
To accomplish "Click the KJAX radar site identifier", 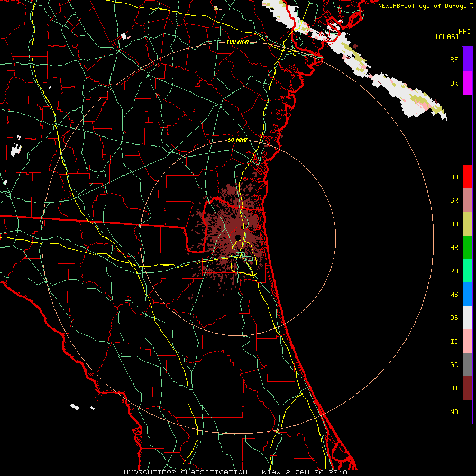I will tap(272, 472).
